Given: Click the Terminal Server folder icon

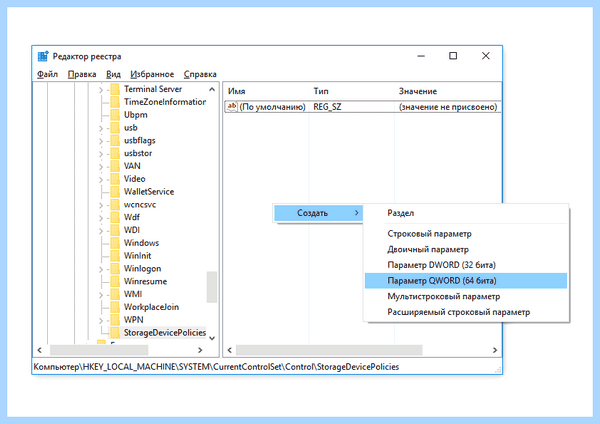Looking at the screenshot, I should [115, 89].
